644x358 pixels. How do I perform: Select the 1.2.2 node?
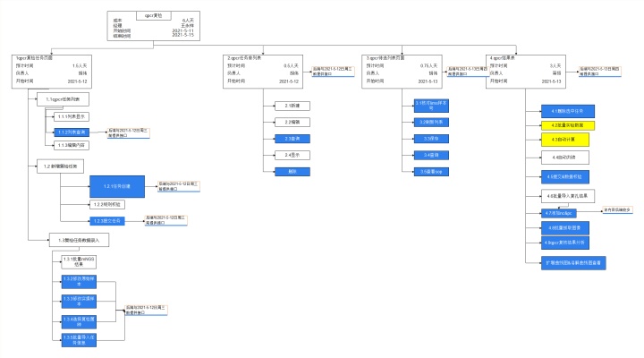coord(107,205)
